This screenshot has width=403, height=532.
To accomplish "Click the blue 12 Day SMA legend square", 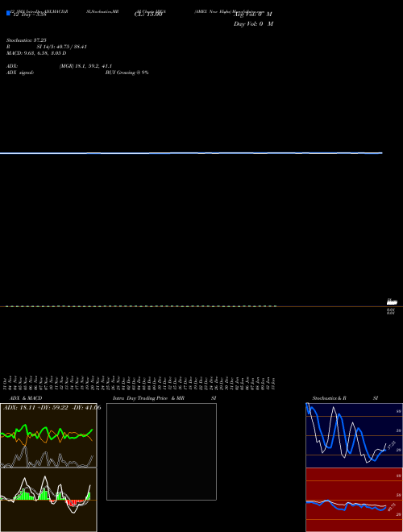I will (x=8, y=14).
